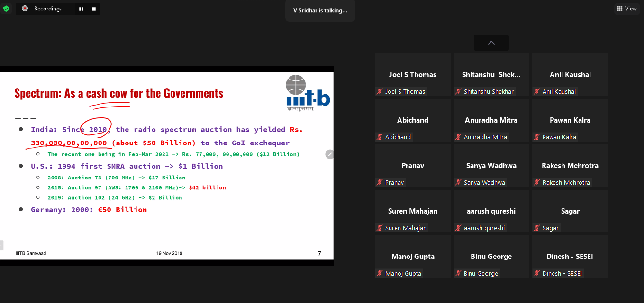Select Rakesh Mehrotra participant tile
The image size is (644, 303).
pyautogui.click(x=570, y=166)
